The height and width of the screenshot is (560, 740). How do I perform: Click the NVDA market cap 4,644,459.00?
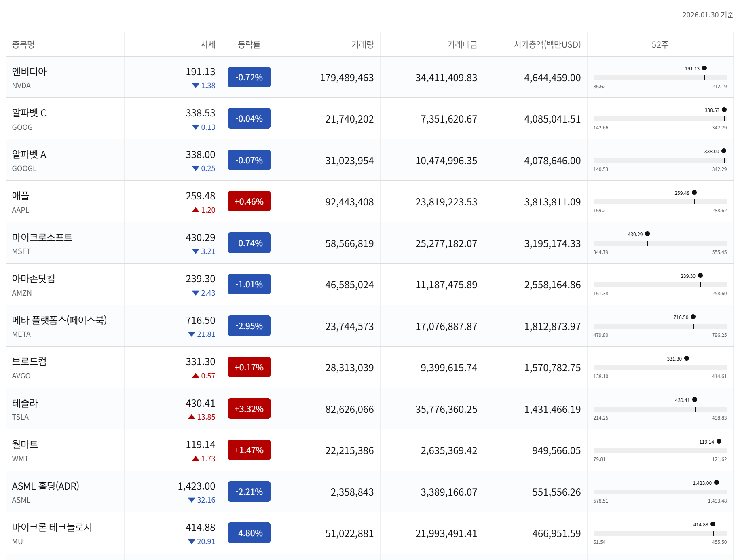(553, 78)
